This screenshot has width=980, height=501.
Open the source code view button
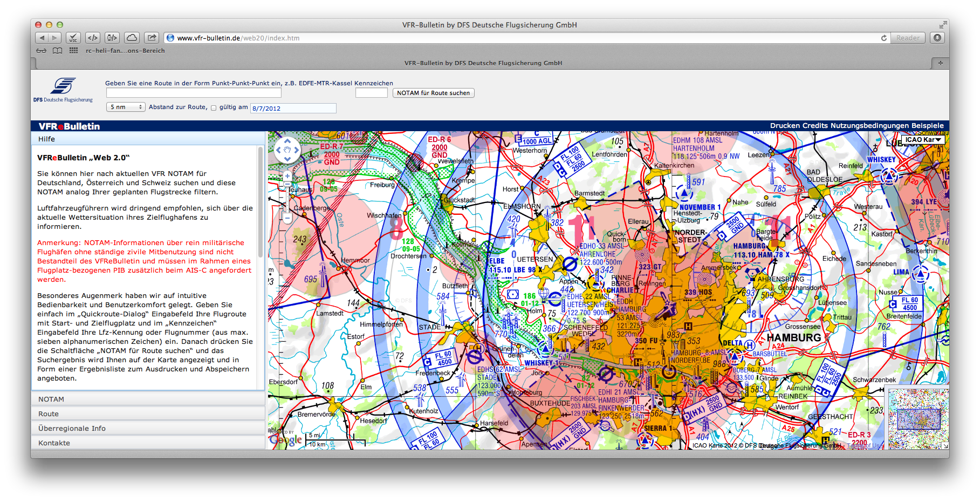(x=93, y=38)
